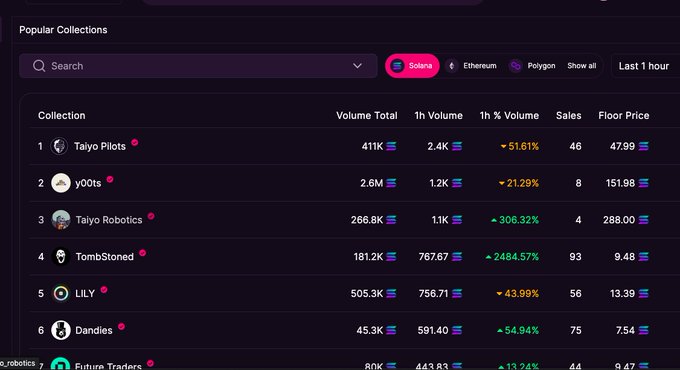
Task: Click the verified badge beside Taiyo Robotics
Action: (151, 216)
